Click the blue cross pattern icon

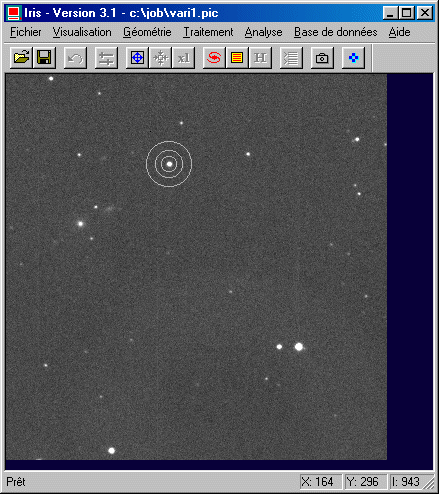coord(353,58)
